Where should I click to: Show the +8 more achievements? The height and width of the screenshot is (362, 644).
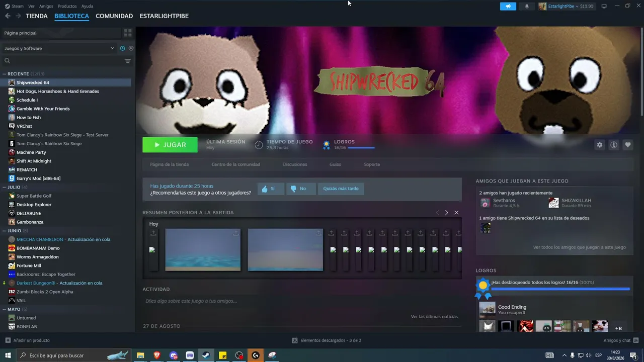coord(618,328)
